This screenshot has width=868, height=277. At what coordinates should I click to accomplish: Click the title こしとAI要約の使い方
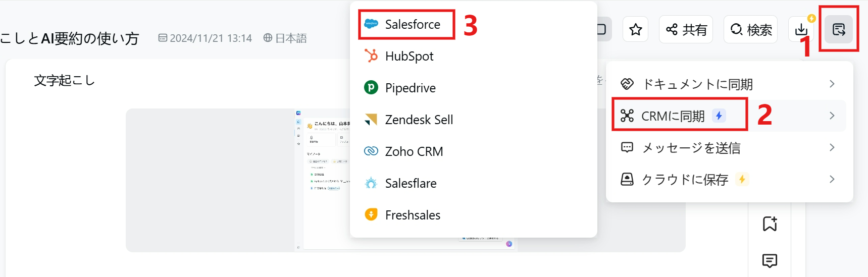click(69, 38)
